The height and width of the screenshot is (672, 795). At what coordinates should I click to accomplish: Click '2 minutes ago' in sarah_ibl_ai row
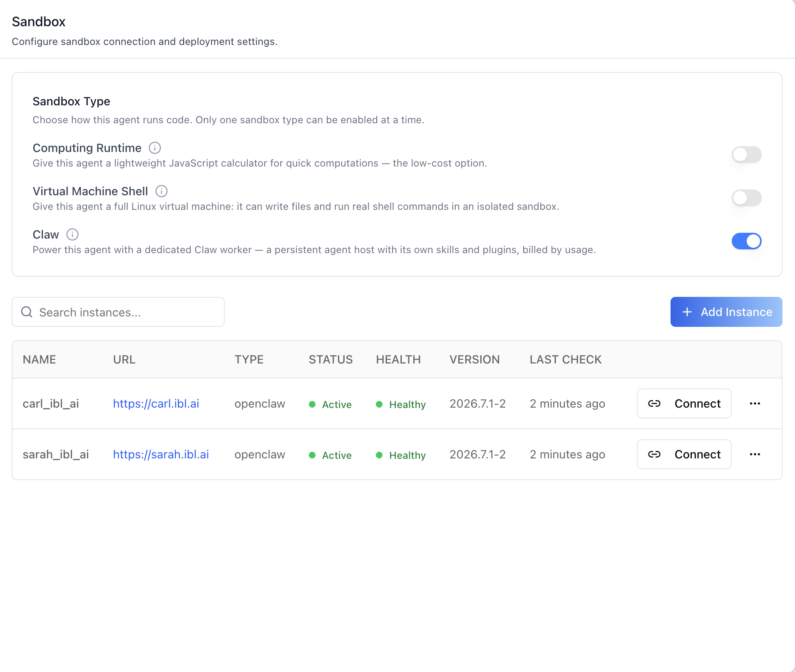(567, 454)
